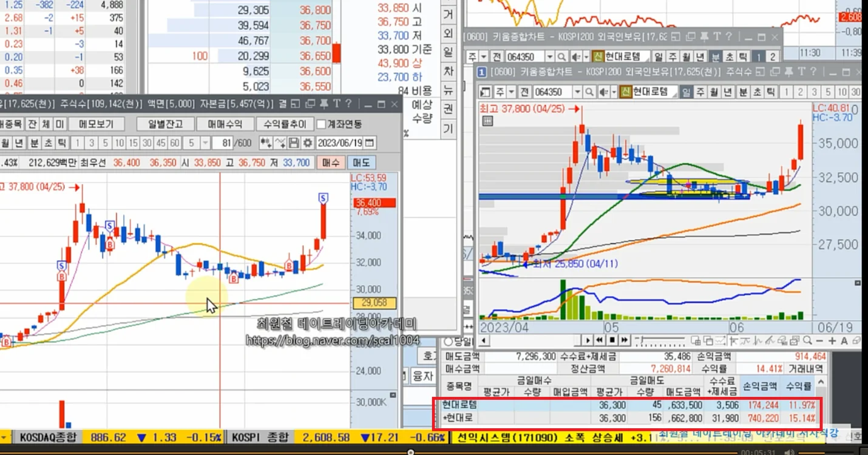Viewport: 868px width, 455px height.
Task: Click the 2023/06/19 date field
Action: [x=340, y=143]
